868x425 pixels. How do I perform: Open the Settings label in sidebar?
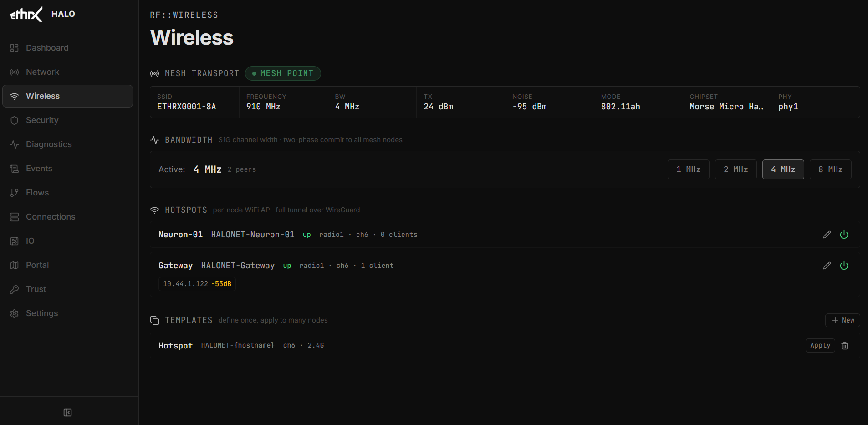pyautogui.click(x=42, y=313)
